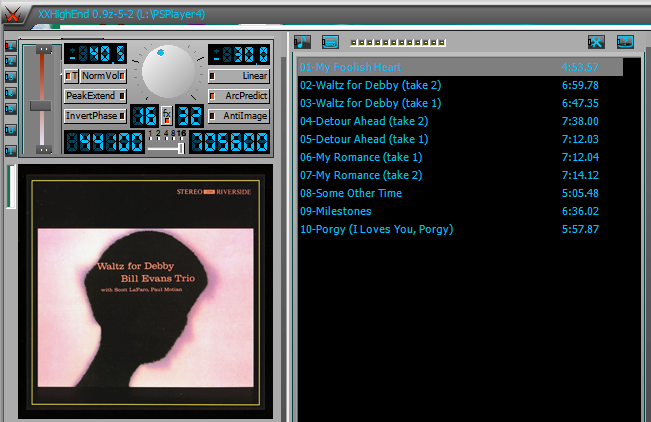
Task: Enable the Linear filter option
Action: pyautogui.click(x=239, y=76)
